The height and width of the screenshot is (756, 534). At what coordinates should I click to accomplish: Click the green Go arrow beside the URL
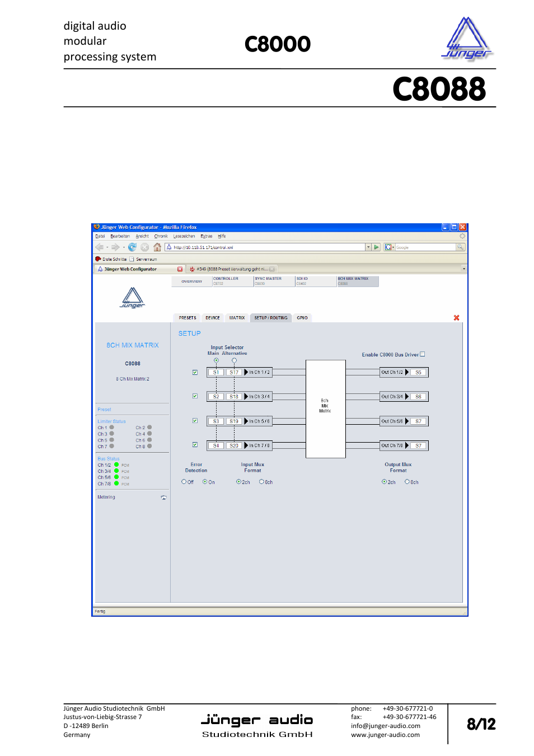click(377, 247)
